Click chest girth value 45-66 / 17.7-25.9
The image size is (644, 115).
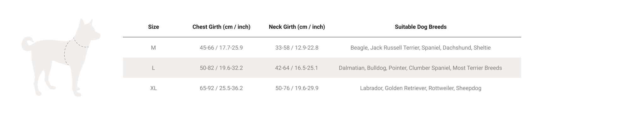point(221,48)
